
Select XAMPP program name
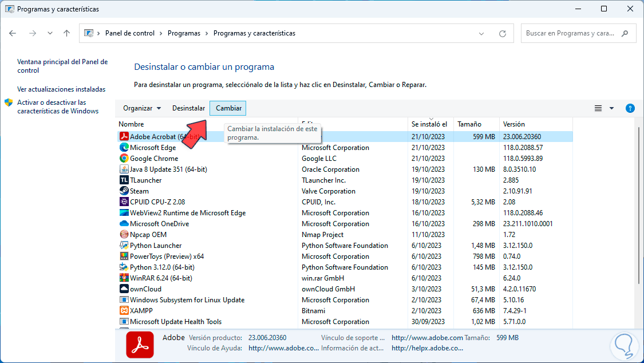(141, 311)
